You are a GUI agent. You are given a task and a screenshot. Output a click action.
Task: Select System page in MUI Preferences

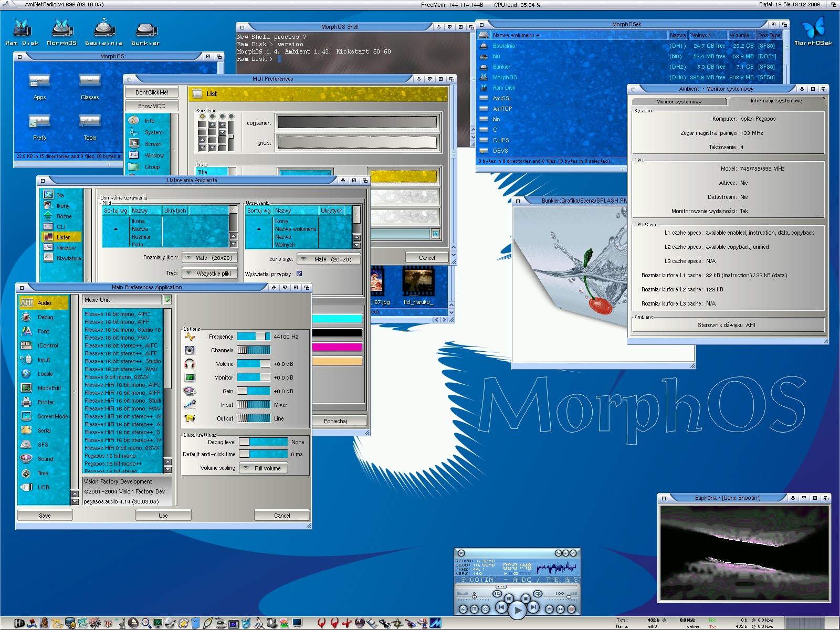[149, 132]
